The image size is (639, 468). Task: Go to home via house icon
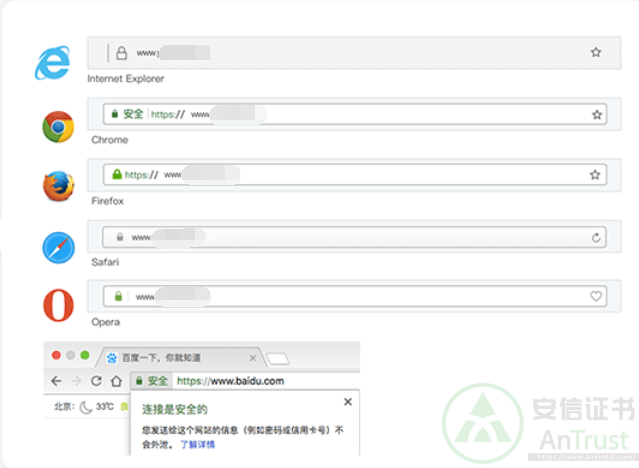[117, 381]
